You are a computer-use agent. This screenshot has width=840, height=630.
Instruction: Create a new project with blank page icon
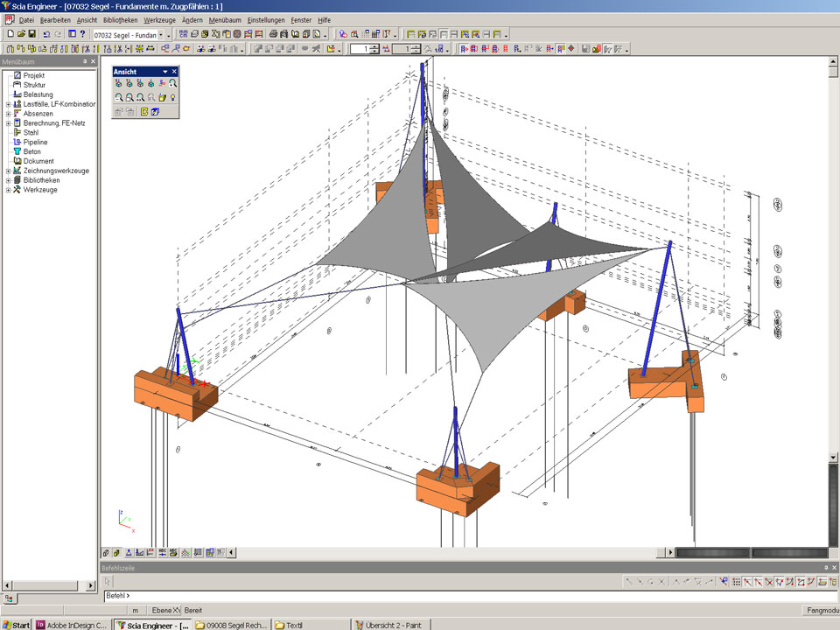click(9, 34)
